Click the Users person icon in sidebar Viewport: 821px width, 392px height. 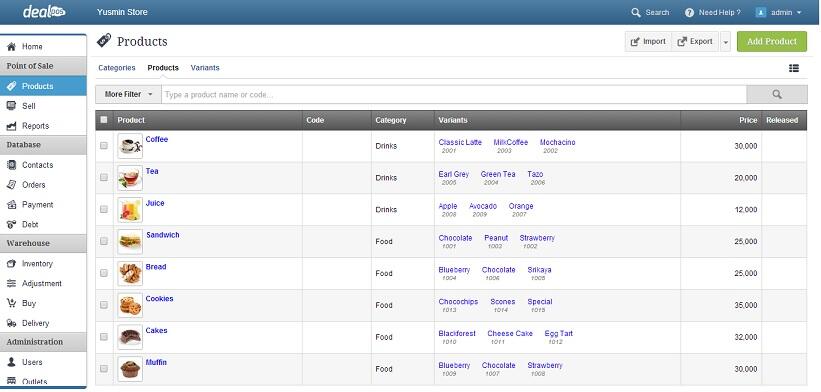tap(11, 362)
